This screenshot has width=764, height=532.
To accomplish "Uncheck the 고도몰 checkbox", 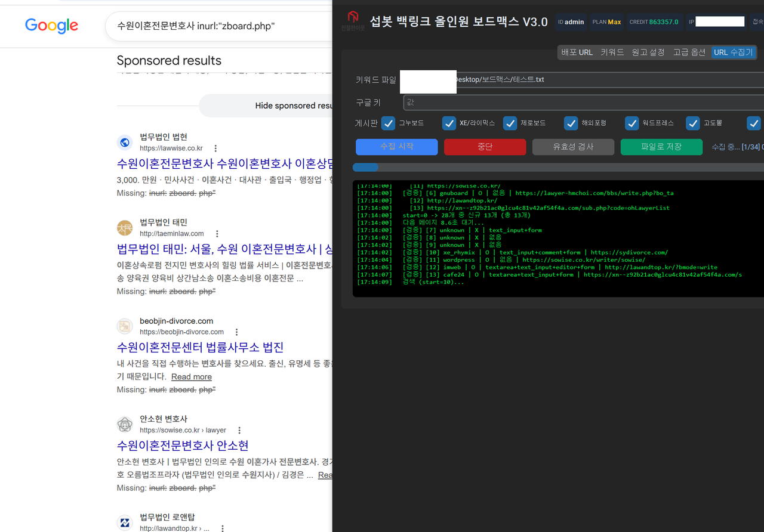I will tap(692, 123).
